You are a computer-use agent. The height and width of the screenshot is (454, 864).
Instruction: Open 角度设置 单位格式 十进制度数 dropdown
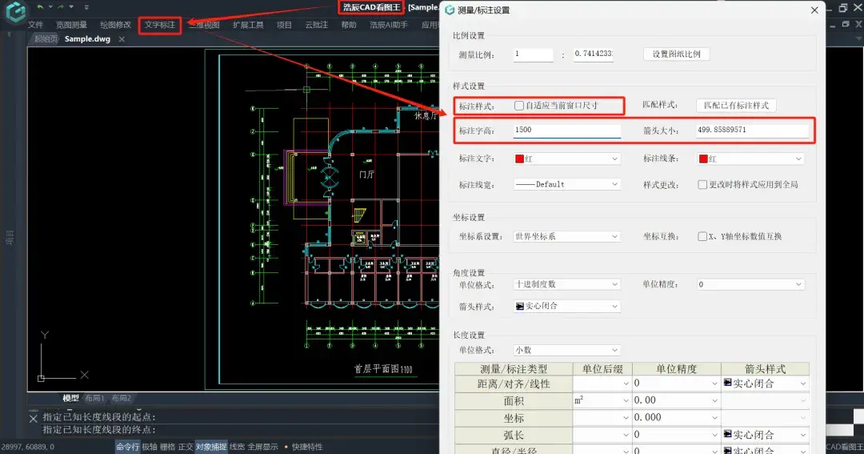tap(567, 284)
